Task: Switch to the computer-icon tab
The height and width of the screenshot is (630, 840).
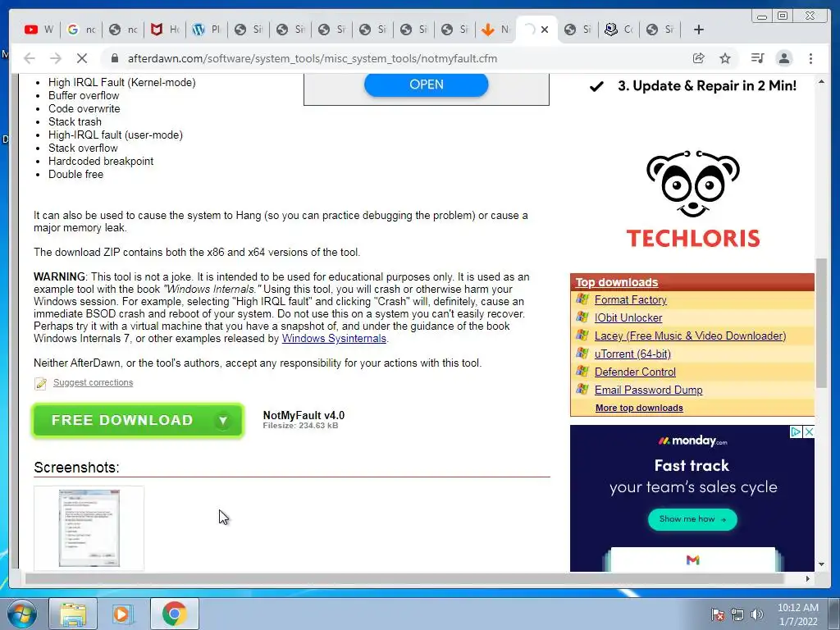Action: click(618, 30)
